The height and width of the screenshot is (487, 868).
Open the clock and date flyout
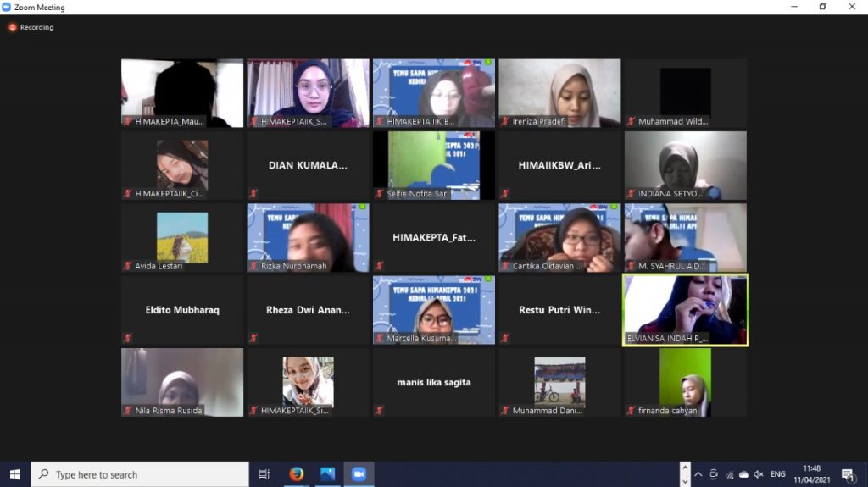pyautogui.click(x=812, y=474)
